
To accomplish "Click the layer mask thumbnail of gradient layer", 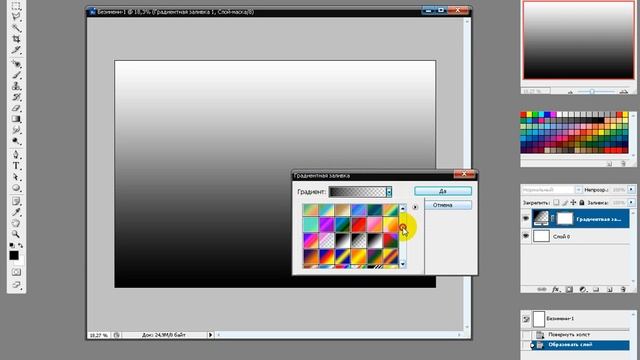I will (x=565, y=219).
